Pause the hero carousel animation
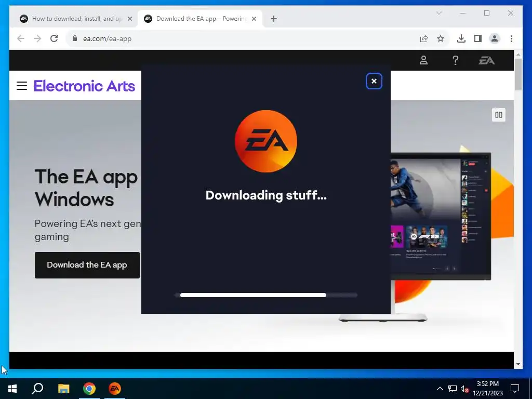 498,115
